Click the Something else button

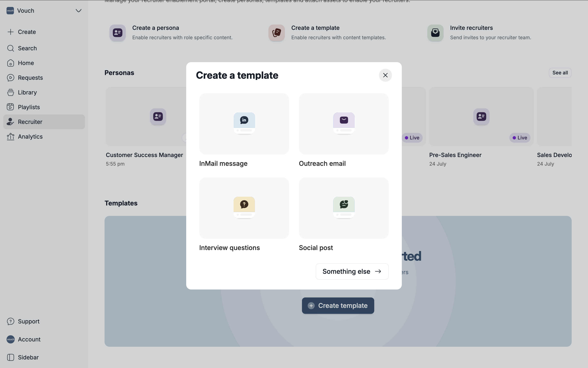click(352, 271)
